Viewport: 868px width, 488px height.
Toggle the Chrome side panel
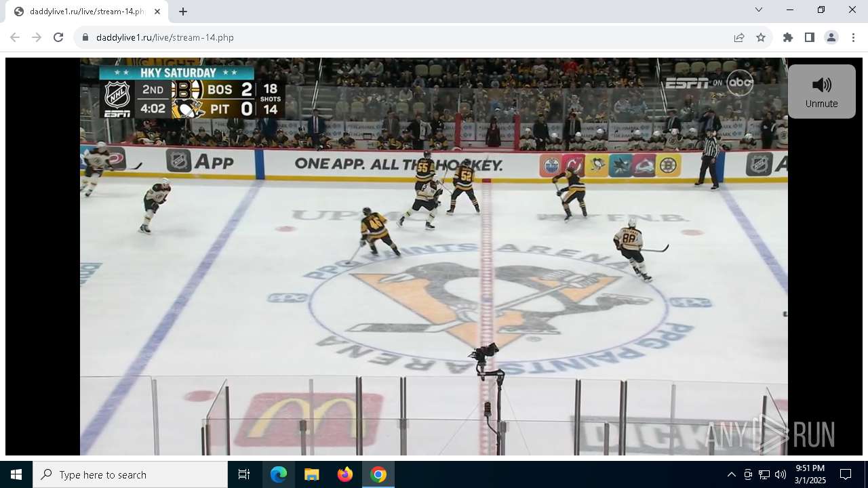[x=810, y=37]
